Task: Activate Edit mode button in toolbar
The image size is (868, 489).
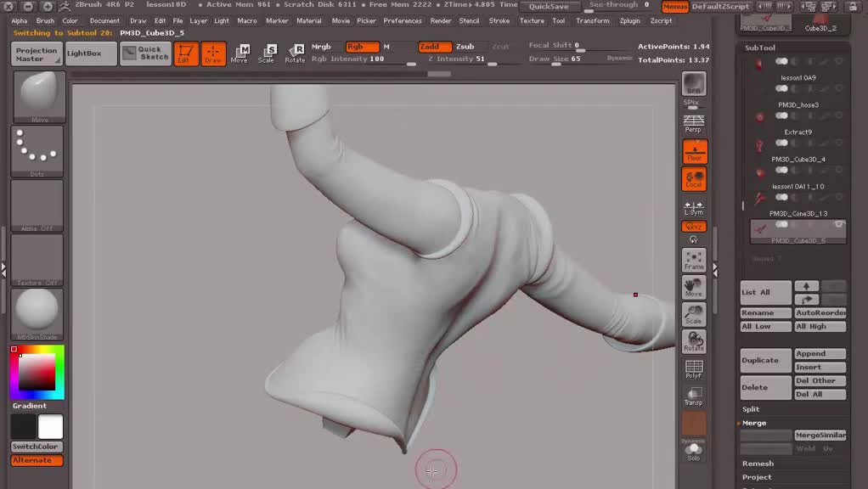Action: [x=186, y=53]
